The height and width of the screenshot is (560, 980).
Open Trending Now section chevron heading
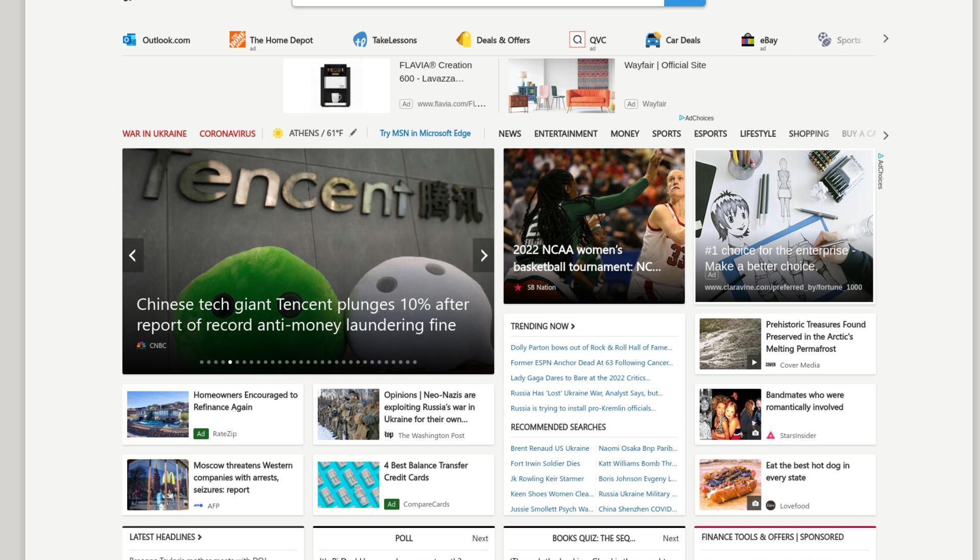pos(543,326)
